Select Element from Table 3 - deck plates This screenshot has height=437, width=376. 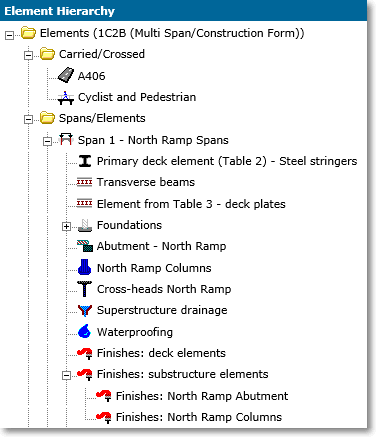point(191,204)
